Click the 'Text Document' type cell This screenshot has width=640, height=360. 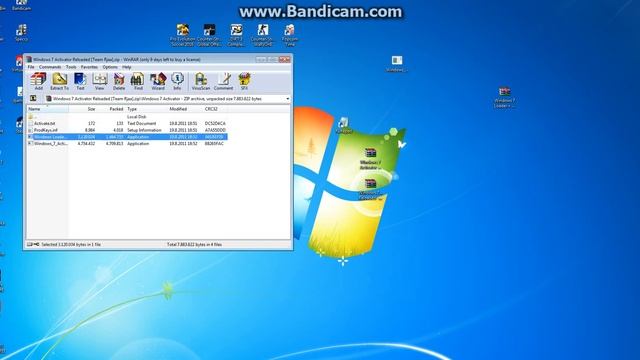(142, 123)
